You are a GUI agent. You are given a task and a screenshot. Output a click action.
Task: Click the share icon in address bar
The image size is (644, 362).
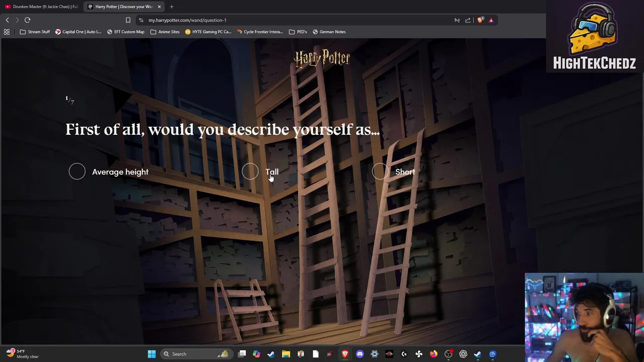(468, 20)
